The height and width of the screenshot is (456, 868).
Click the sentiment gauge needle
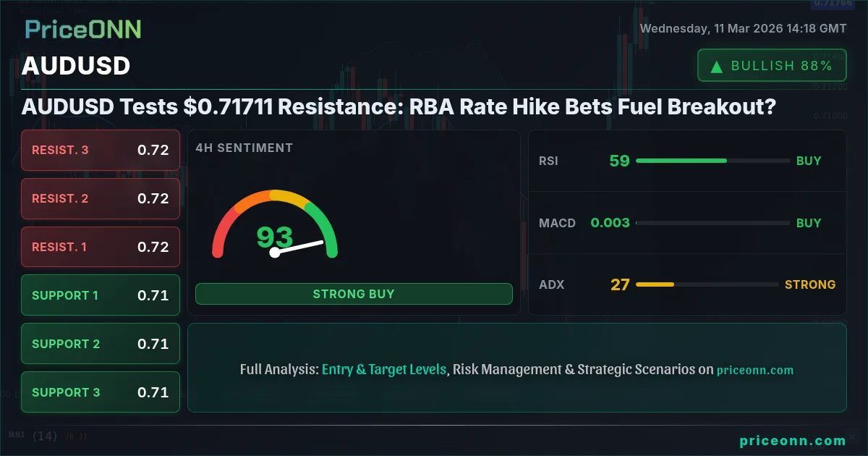[x=297, y=248]
